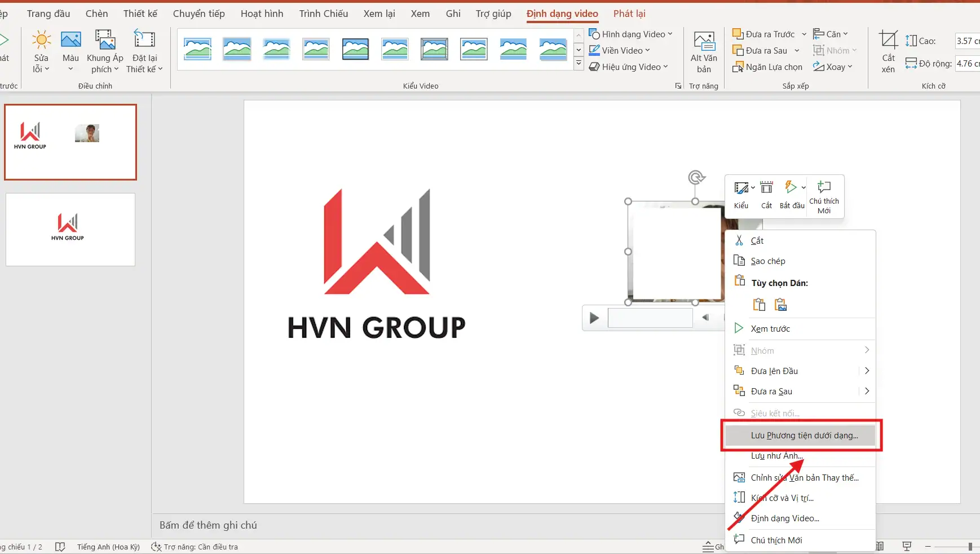Click Trợ năng: Cần điều tra status

coord(195,547)
